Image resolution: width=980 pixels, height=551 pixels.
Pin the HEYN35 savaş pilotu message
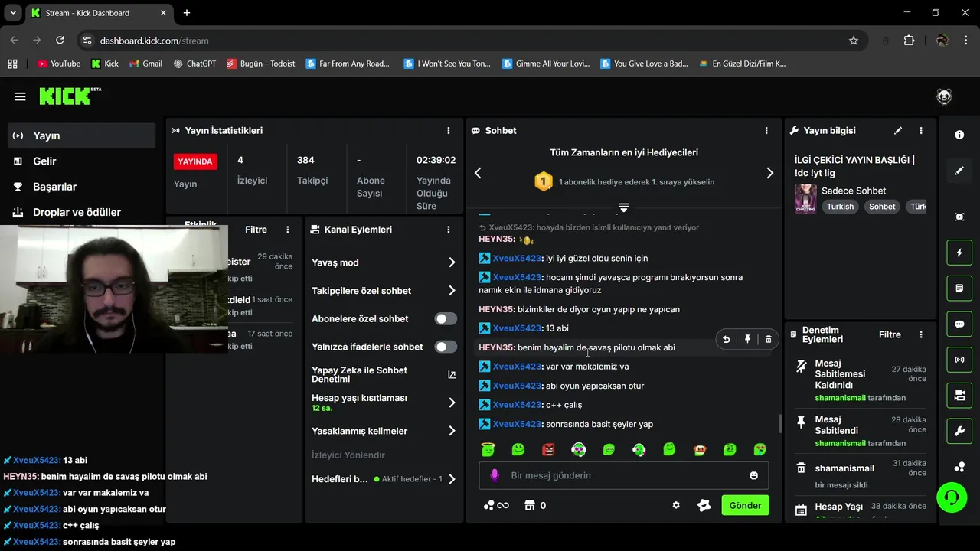pyautogui.click(x=747, y=339)
